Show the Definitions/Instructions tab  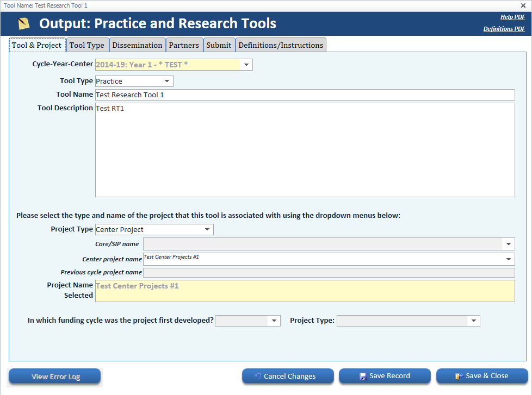pos(281,45)
